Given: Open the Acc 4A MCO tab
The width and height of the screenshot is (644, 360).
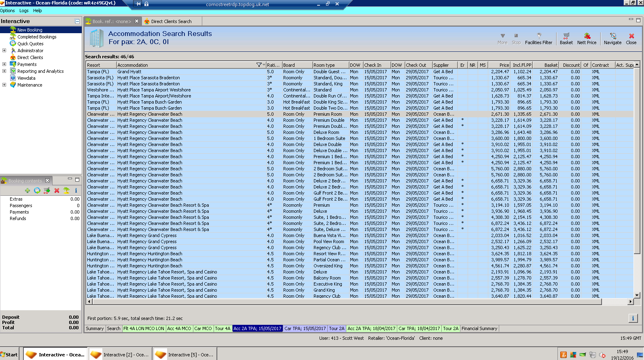Looking at the screenshot, I should (x=179, y=328).
